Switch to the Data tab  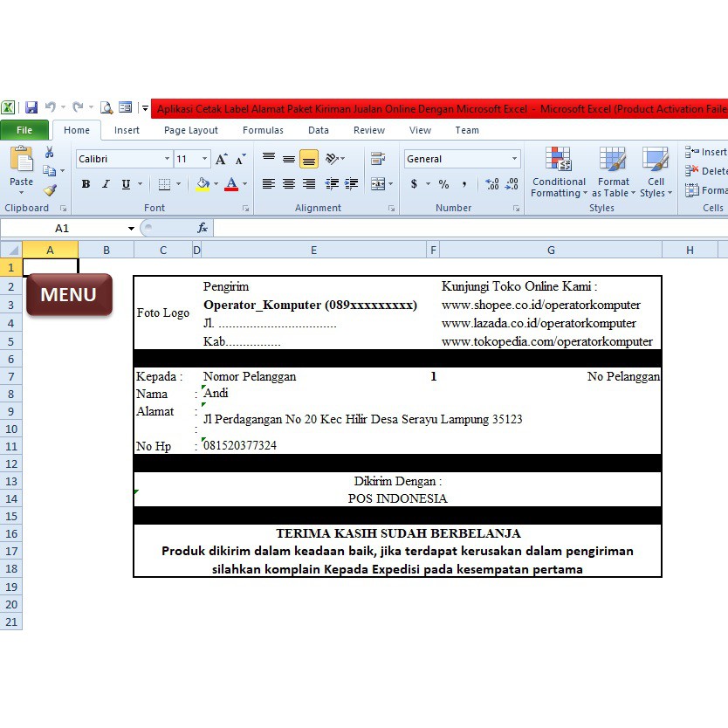[x=319, y=130]
